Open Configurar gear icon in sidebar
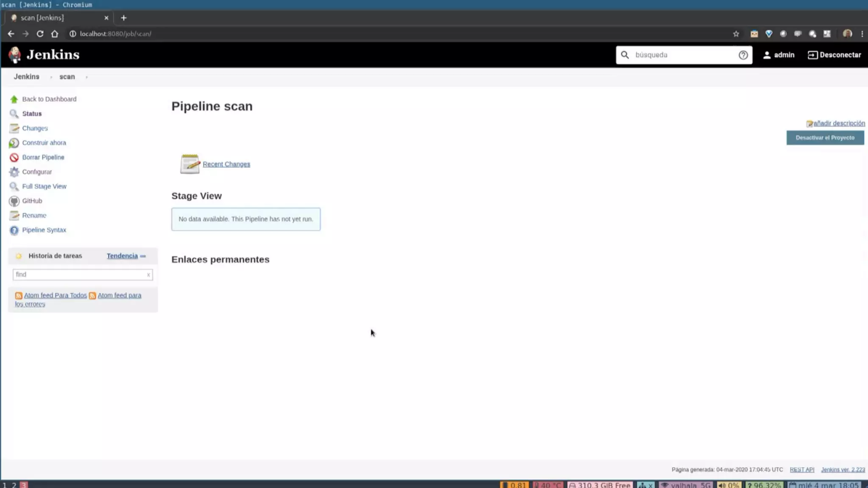This screenshot has width=868, height=488. point(14,172)
